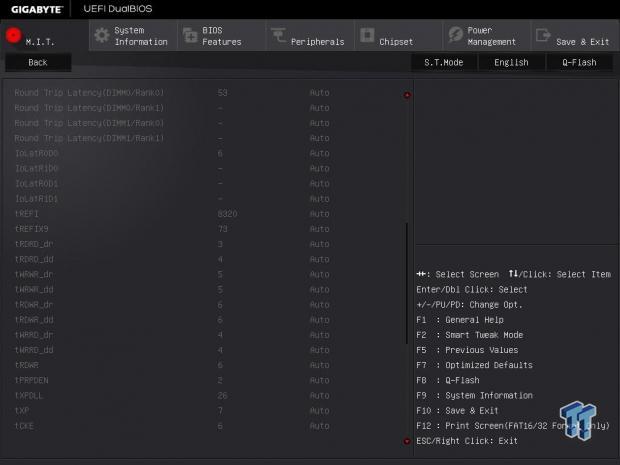Click the Chipset chip icon

point(366,36)
